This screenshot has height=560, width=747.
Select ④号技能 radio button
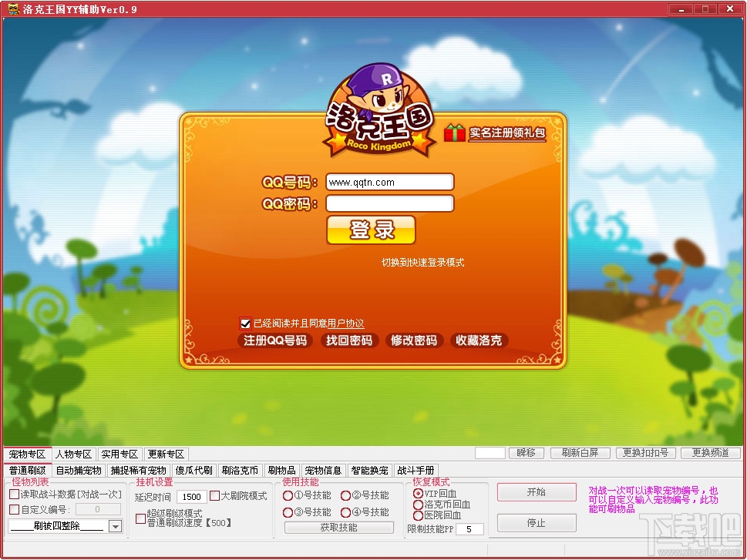point(346,512)
